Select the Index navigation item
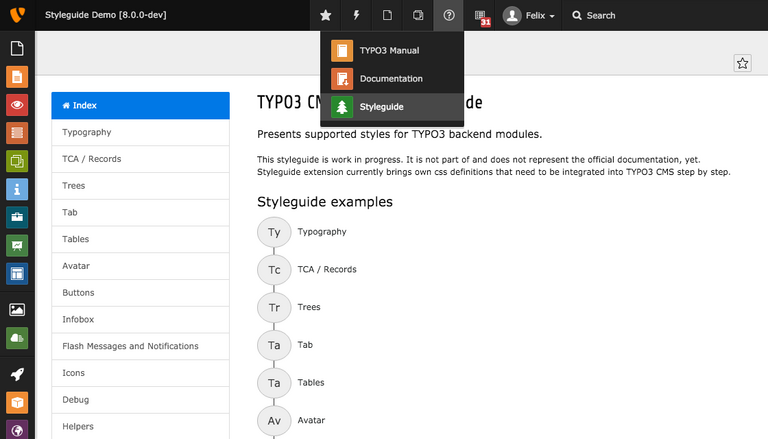Image resolution: width=768 pixels, height=439 pixels. click(x=141, y=105)
